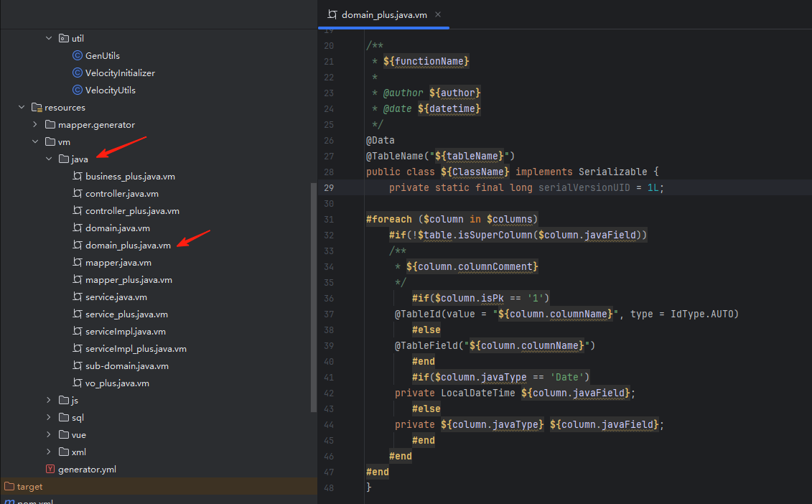Open mapper_plus.java.vm template file
This screenshot has width=812, height=504.
point(129,280)
